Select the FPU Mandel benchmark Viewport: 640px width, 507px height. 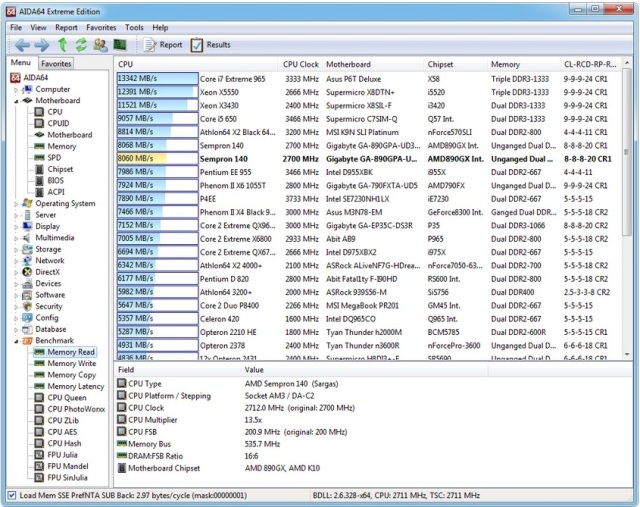(62, 466)
